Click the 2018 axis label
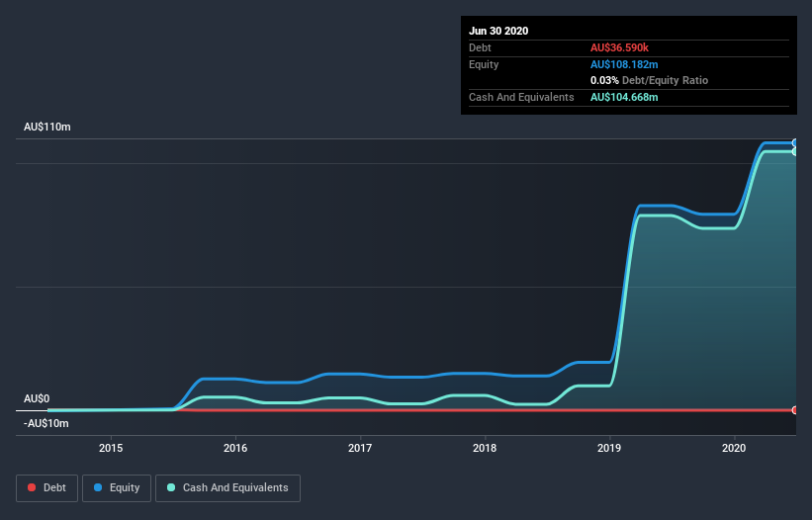The height and width of the screenshot is (520, 812). click(x=485, y=448)
